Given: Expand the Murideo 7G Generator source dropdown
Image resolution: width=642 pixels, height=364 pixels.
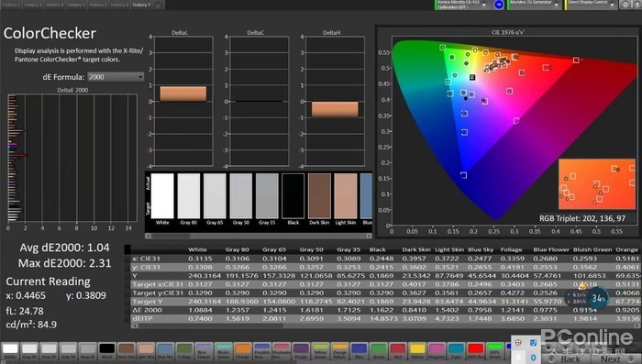Looking at the screenshot, I should (x=535, y=5).
